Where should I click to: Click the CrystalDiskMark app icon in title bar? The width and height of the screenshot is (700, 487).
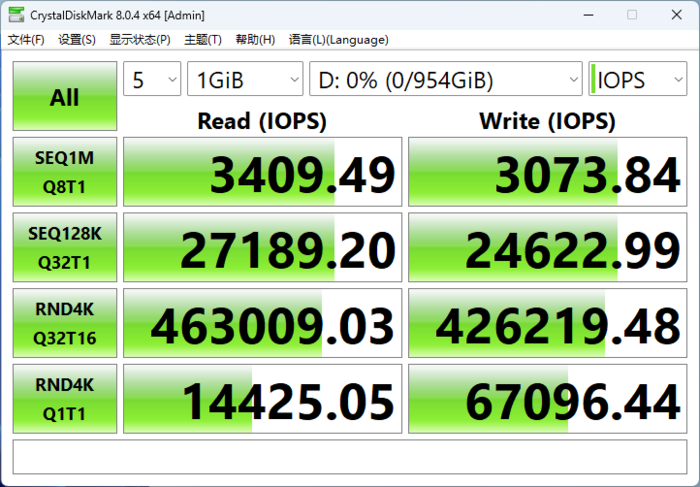pyautogui.click(x=16, y=15)
